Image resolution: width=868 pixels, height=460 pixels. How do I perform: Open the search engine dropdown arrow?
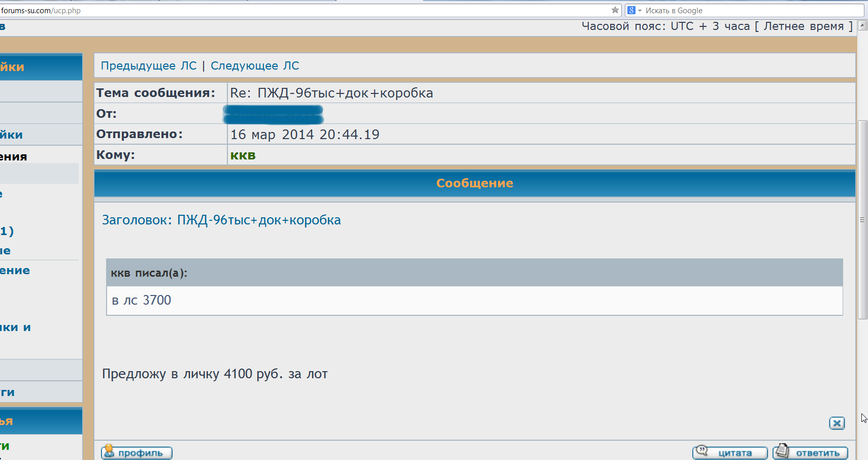coord(640,11)
